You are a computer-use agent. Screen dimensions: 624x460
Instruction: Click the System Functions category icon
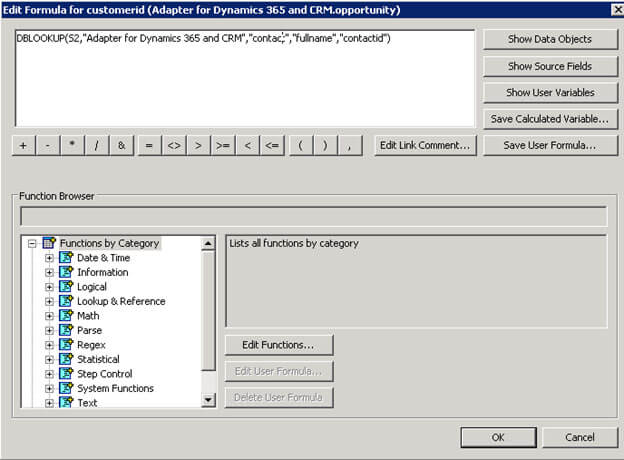pyautogui.click(x=66, y=388)
